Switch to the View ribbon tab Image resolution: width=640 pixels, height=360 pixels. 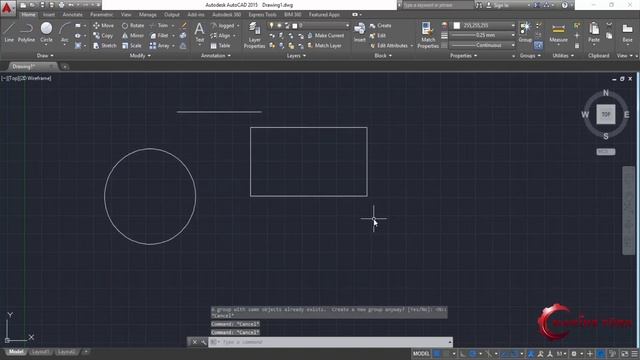[126, 14]
